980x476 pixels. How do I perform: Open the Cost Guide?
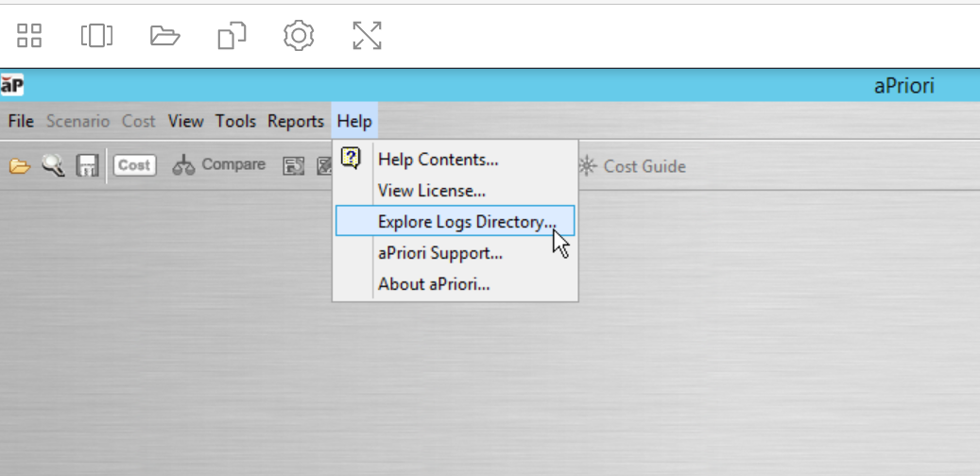point(632,166)
